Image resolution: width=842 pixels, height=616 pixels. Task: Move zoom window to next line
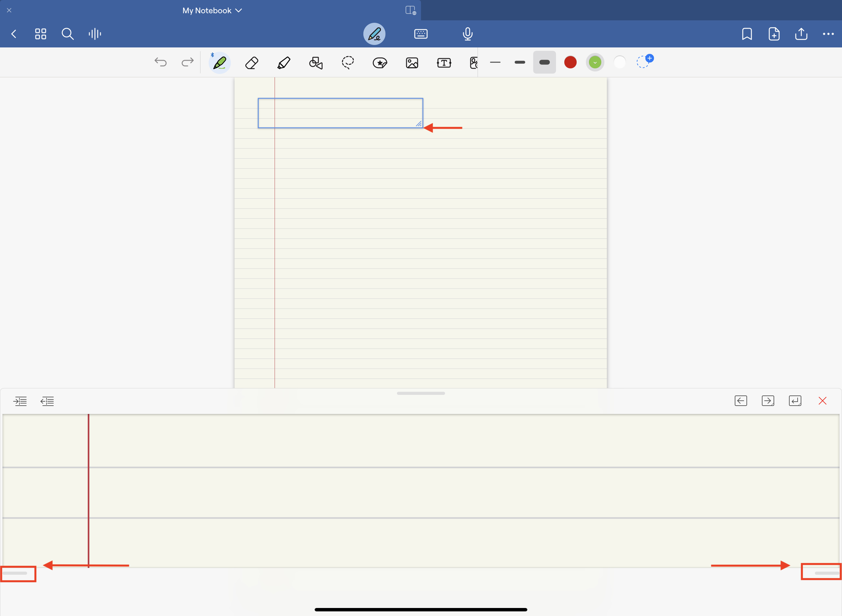[795, 401]
